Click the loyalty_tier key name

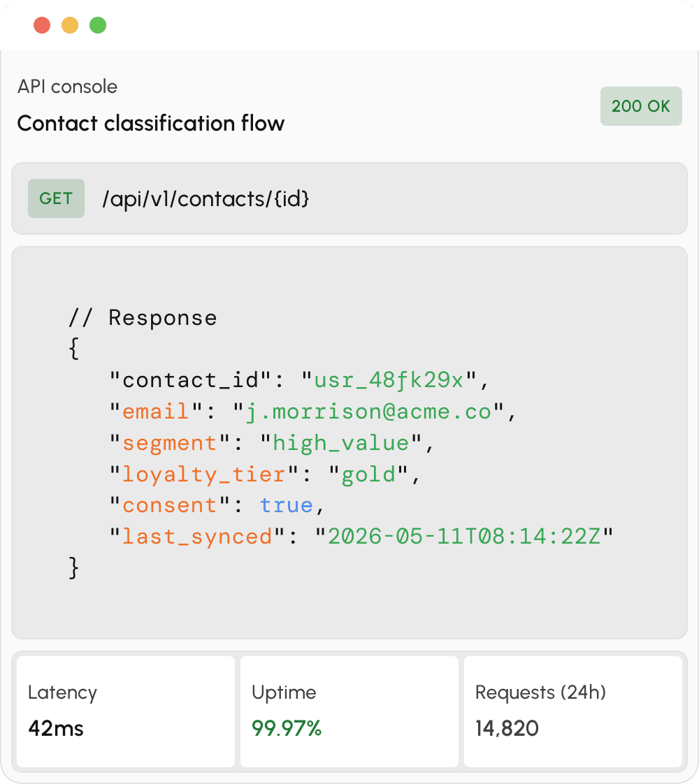click(x=204, y=475)
